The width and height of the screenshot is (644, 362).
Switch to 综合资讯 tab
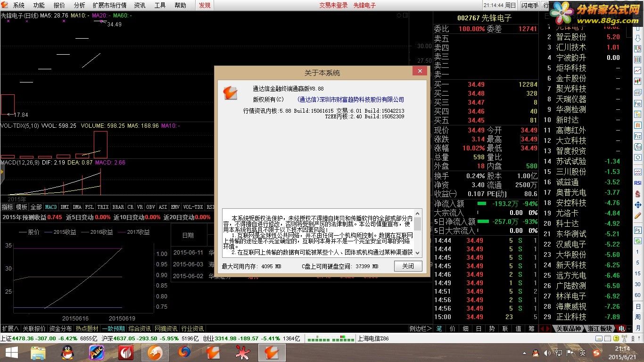(x=140, y=329)
